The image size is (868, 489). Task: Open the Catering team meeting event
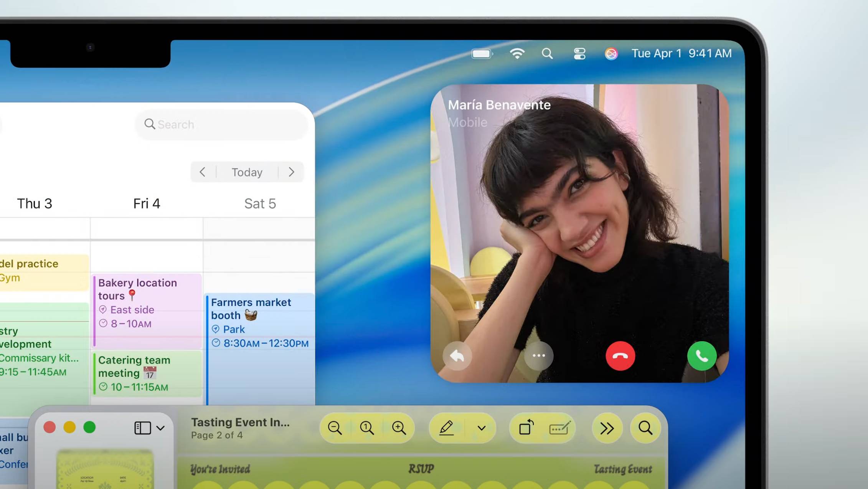pos(147,373)
